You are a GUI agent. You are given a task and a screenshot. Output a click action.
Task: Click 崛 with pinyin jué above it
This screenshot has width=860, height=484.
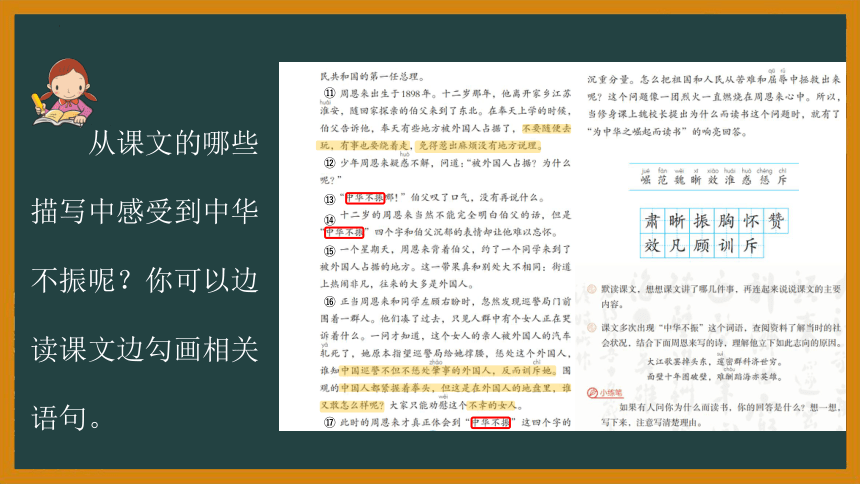(x=646, y=180)
